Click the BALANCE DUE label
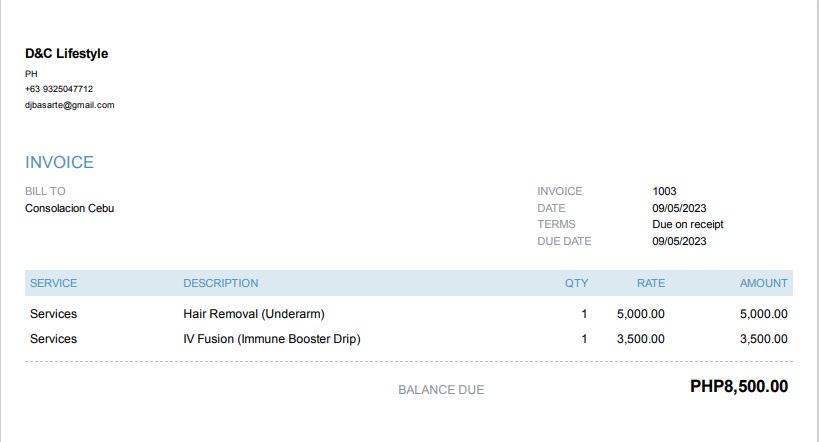The image size is (819, 442). tap(440, 390)
